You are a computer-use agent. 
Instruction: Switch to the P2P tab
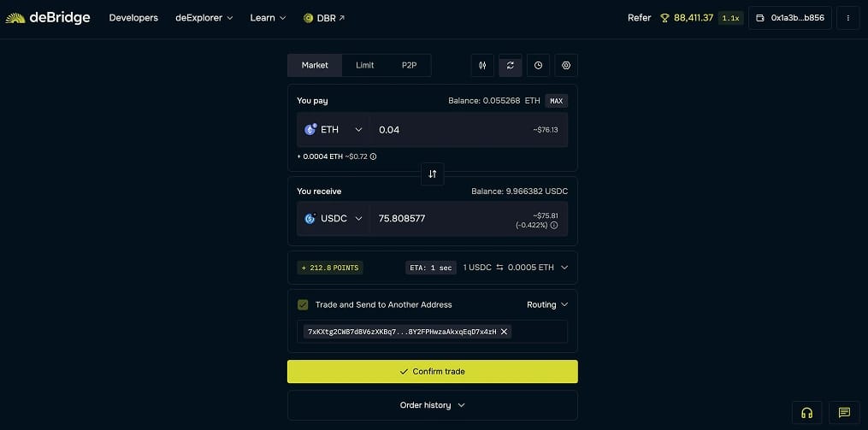click(409, 65)
